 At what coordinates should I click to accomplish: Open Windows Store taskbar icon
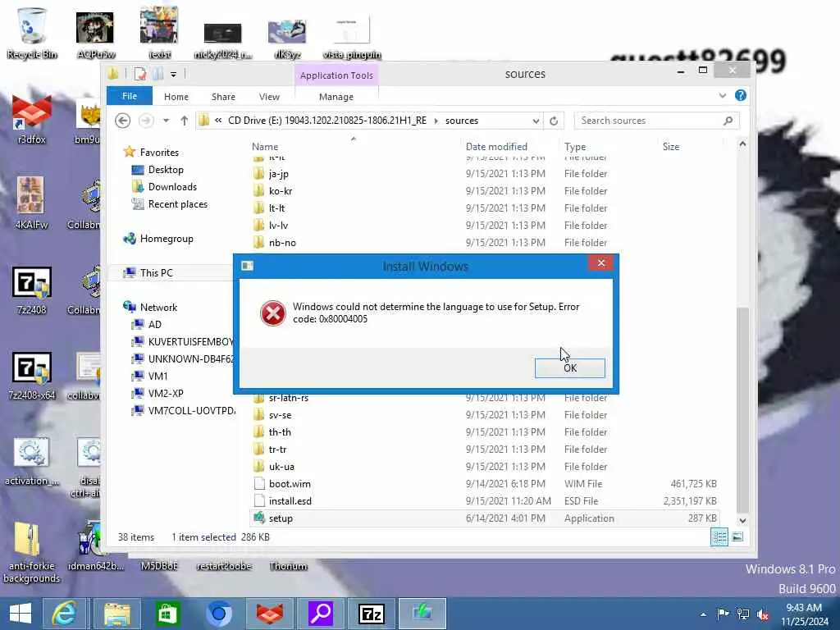pyautogui.click(x=167, y=614)
